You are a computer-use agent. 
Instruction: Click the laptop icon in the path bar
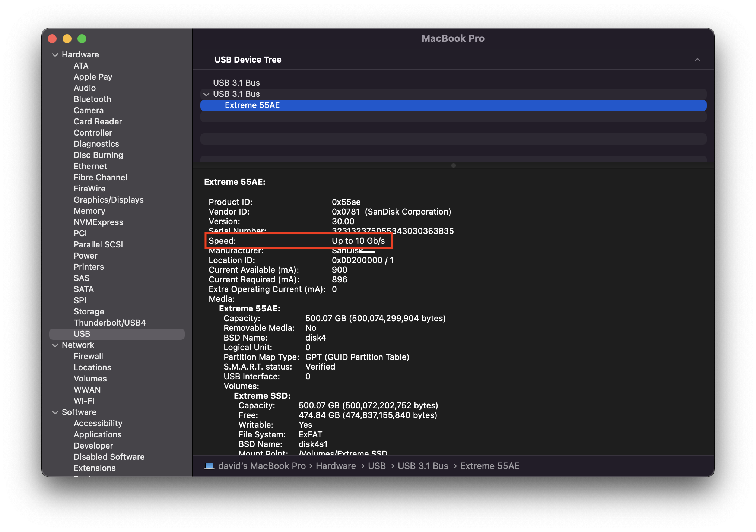tap(209, 466)
